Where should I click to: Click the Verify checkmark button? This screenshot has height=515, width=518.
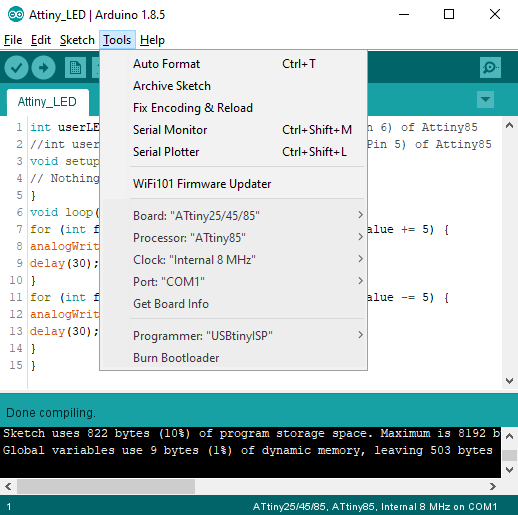coord(16,68)
